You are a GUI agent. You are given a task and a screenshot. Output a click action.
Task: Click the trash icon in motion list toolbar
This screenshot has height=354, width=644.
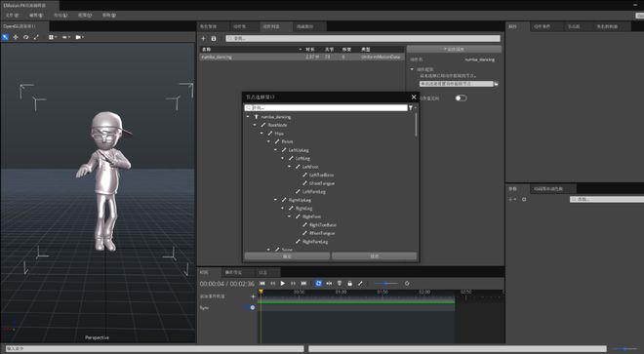pyautogui.click(x=214, y=38)
